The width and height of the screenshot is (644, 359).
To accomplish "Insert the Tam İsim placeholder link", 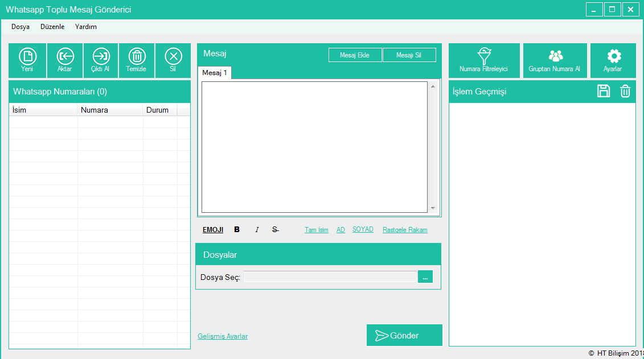I will point(316,230).
